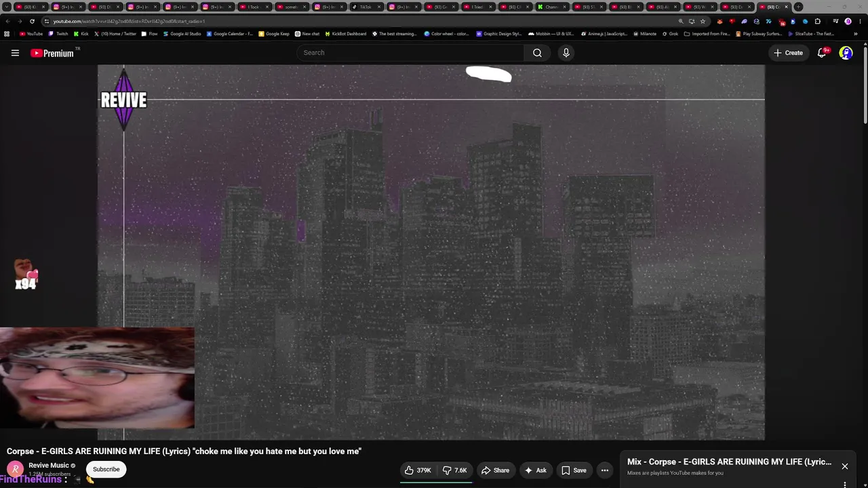The width and height of the screenshot is (868, 488).
Task: Open Revive Music channel name link
Action: [49, 466]
